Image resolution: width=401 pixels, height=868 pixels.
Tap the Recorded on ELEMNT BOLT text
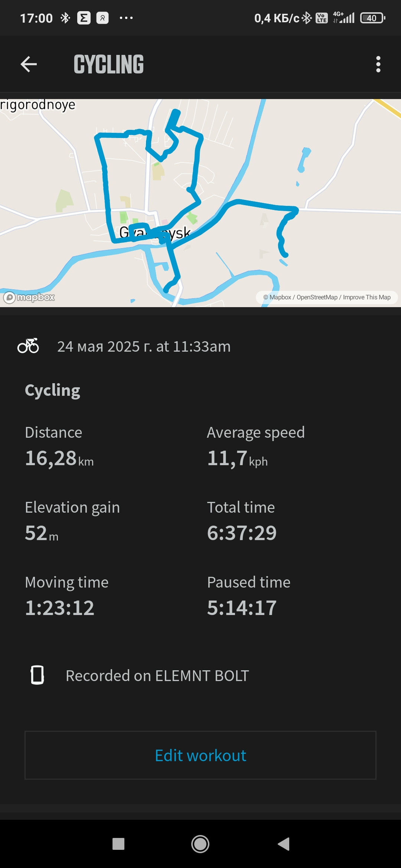click(157, 675)
